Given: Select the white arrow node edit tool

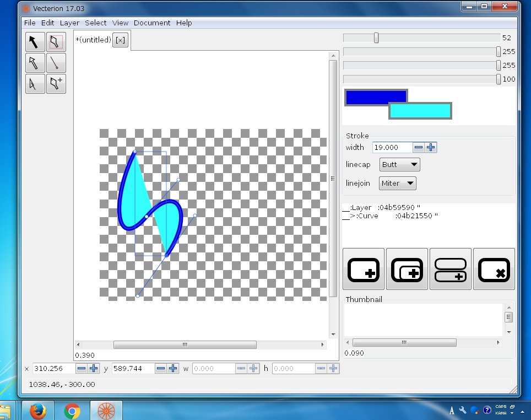Looking at the screenshot, I should point(35,63).
